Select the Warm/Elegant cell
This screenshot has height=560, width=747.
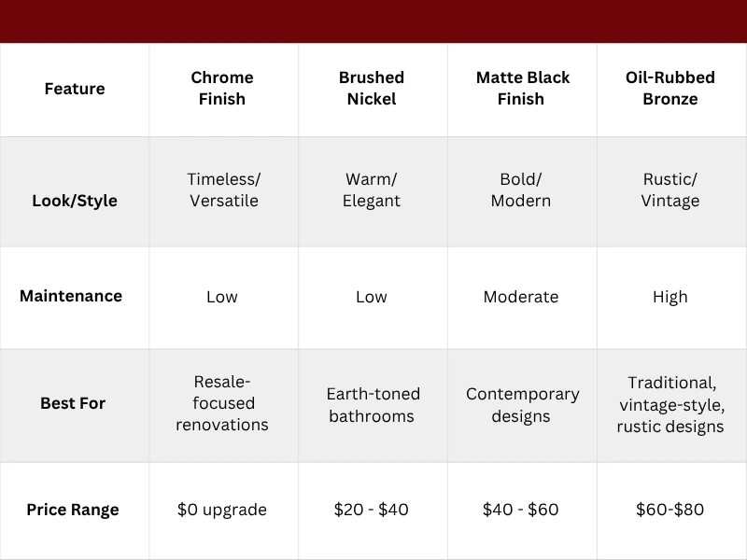(372, 189)
